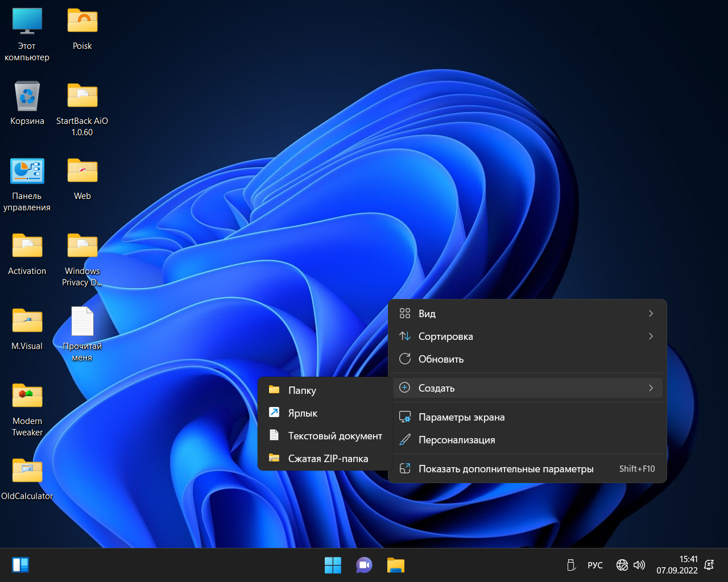The height and width of the screenshot is (582, 728).
Task: Open Персонализация from the context menu
Action: pyautogui.click(x=456, y=440)
